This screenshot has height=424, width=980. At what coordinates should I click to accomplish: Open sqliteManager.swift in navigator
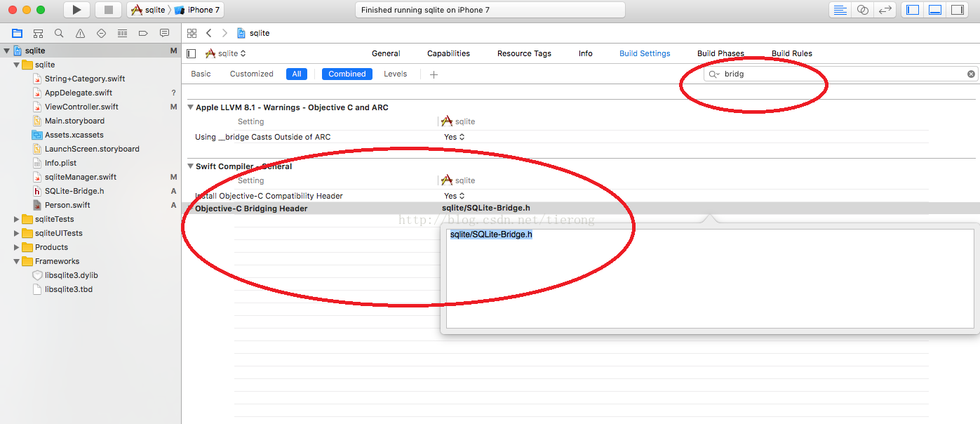pyautogui.click(x=81, y=177)
